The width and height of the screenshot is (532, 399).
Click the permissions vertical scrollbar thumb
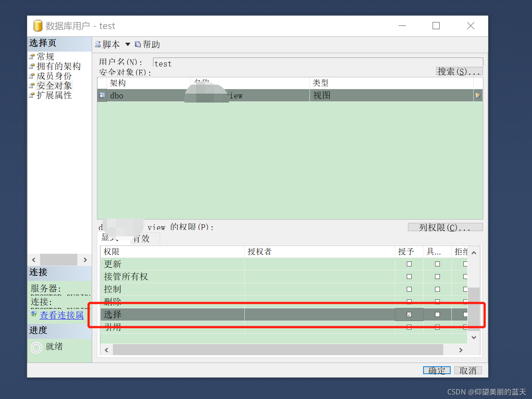tap(474, 309)
